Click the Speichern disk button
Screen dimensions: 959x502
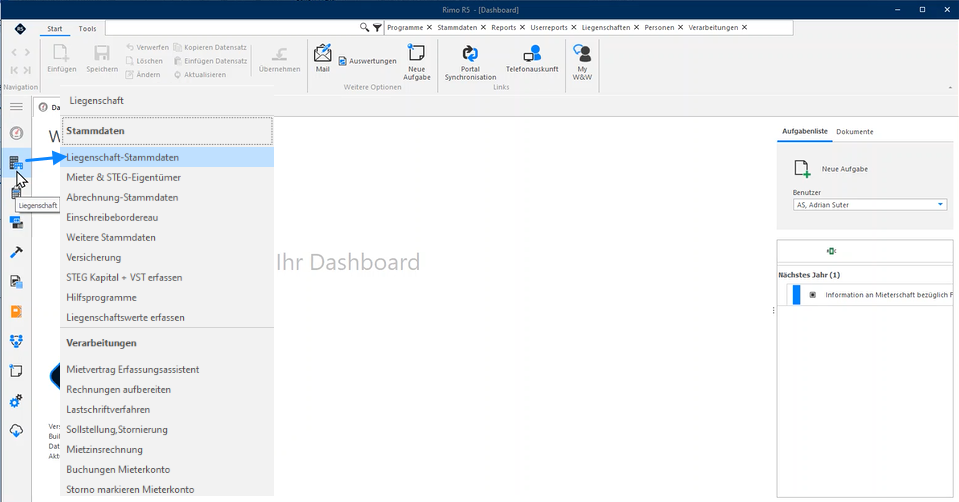tap(102, 59)
